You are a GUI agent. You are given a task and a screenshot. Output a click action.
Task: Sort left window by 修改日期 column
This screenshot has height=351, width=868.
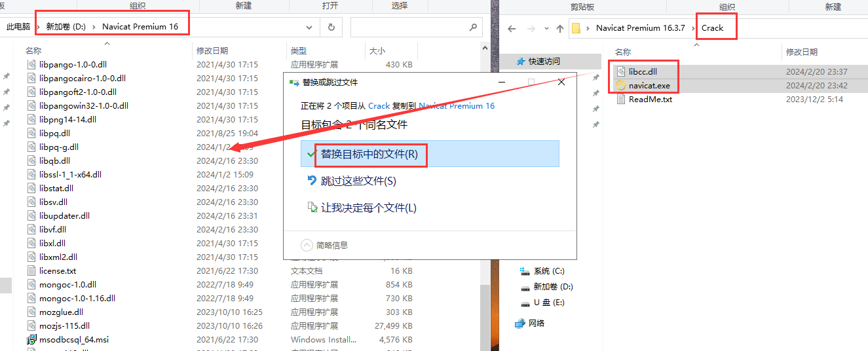click(x=212, y=50)
